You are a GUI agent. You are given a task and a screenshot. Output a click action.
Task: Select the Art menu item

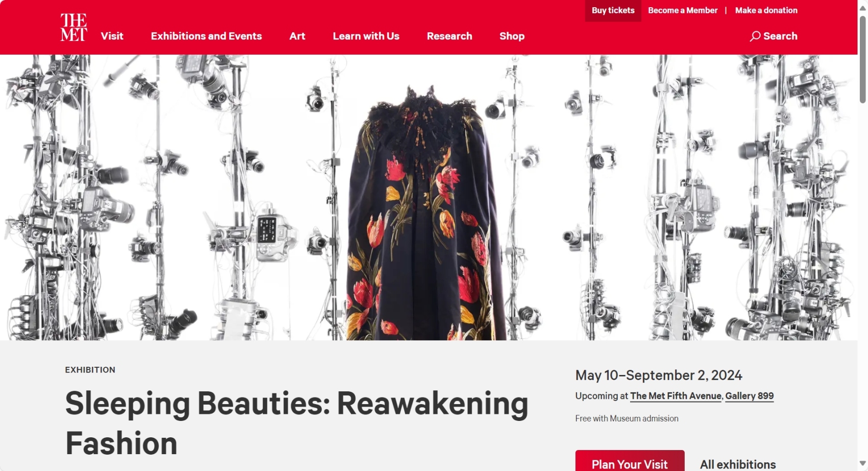click(297, 36)
